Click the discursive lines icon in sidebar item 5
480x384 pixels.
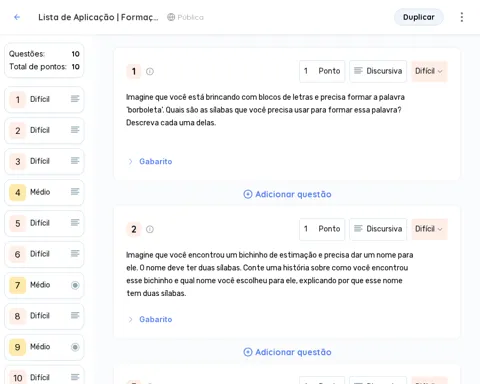coord(75,223)
